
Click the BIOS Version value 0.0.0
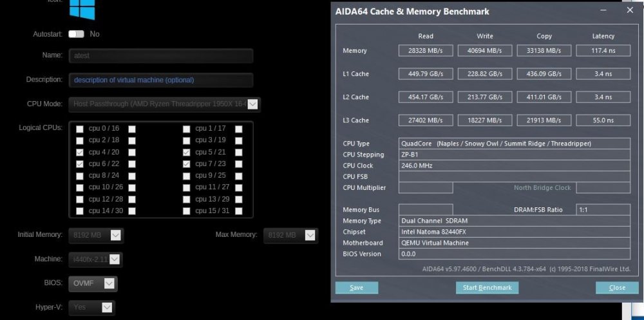(x=515, y=254)
